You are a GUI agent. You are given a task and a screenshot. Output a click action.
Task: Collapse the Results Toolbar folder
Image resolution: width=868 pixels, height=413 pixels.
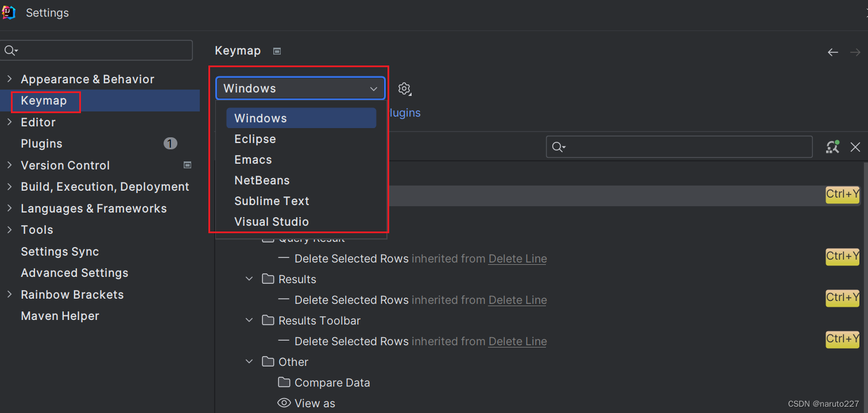[x=249, y=321]
